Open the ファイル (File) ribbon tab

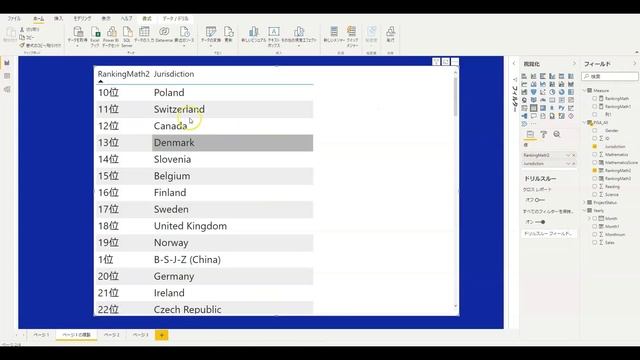[x=14, y=19]
